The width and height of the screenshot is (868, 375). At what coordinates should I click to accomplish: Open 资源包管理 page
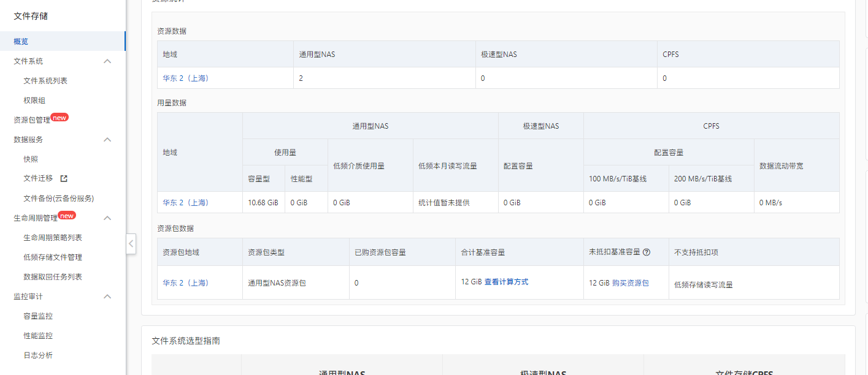coord(32,120)
